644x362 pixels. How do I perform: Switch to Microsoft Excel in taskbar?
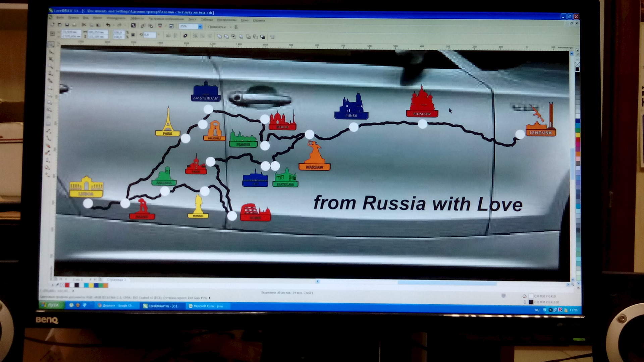207,306
